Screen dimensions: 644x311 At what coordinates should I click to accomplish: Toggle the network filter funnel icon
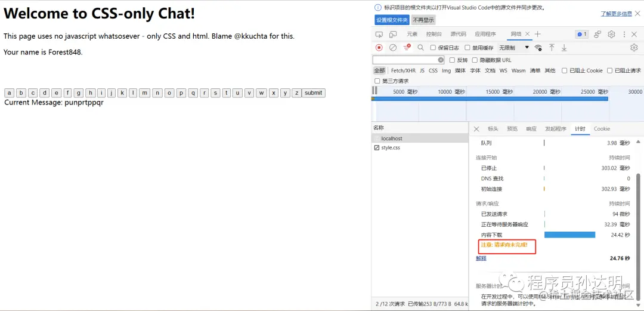click(x=407, y=48)
